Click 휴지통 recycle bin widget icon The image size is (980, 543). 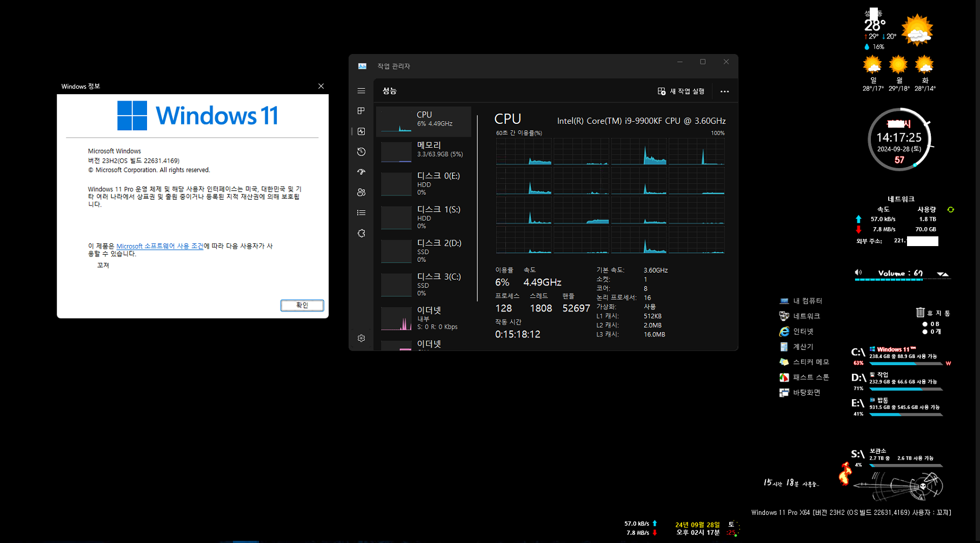920,312
